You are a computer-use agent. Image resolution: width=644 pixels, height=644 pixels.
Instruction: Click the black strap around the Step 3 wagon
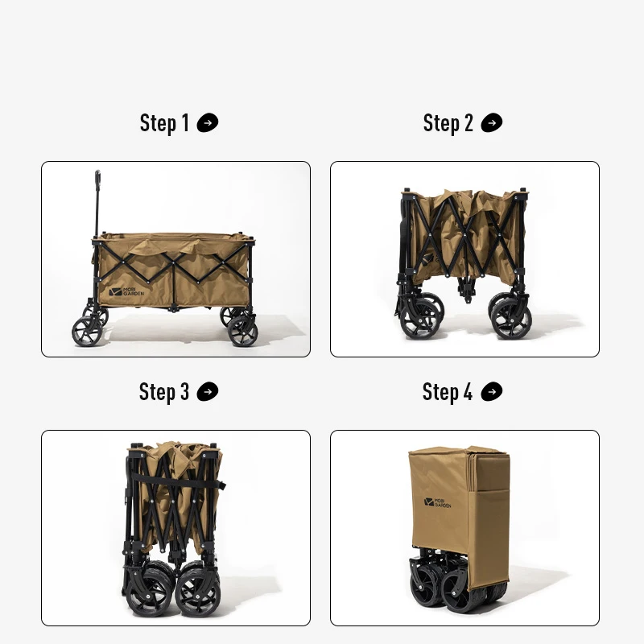click(x=180, y=481)
